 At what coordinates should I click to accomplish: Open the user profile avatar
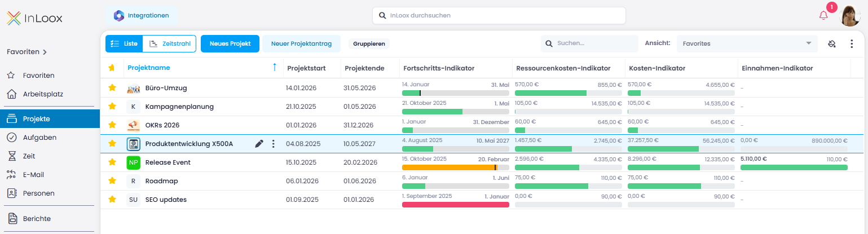pos(850,16)
